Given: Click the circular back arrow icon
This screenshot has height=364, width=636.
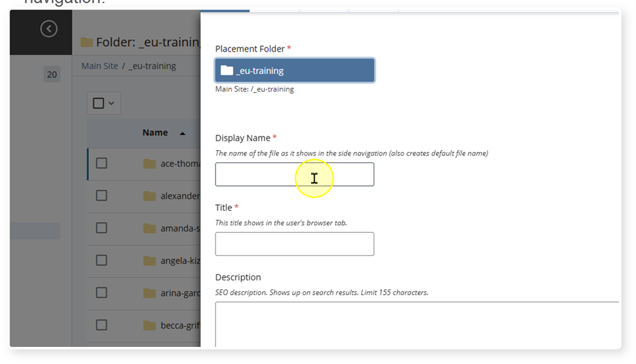Looking at the screenshot, I should [x=48, y=29].
